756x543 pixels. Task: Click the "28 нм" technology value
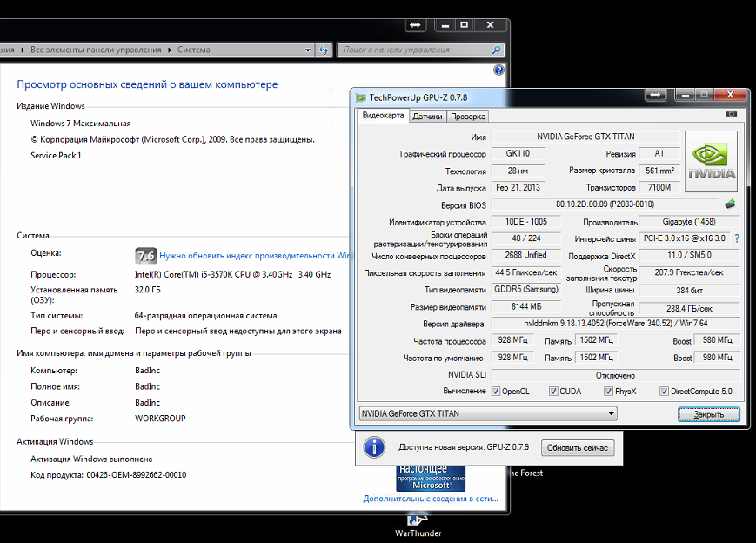pyautogui.click(x=518, y=171)
